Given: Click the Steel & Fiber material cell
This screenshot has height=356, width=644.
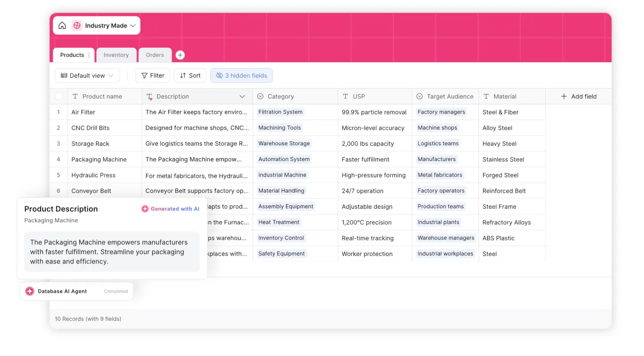Looking at the screenshot, I should [512, 112].
